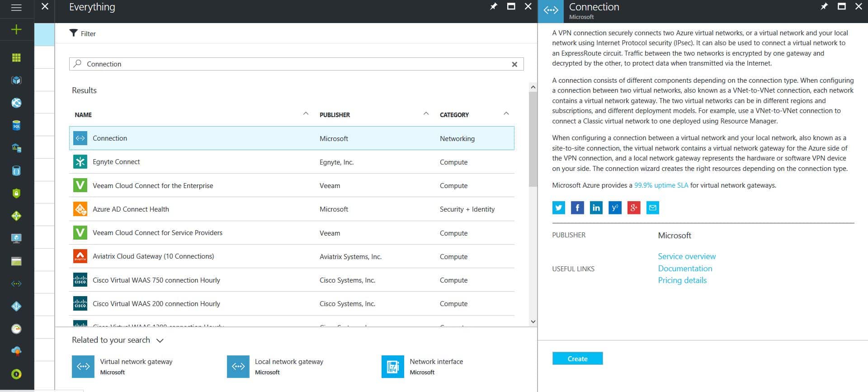The width and height of the screenshot is (868, 392).
Task: Click the Azure AD Connect Health orange icon
Action: point(80,209)
